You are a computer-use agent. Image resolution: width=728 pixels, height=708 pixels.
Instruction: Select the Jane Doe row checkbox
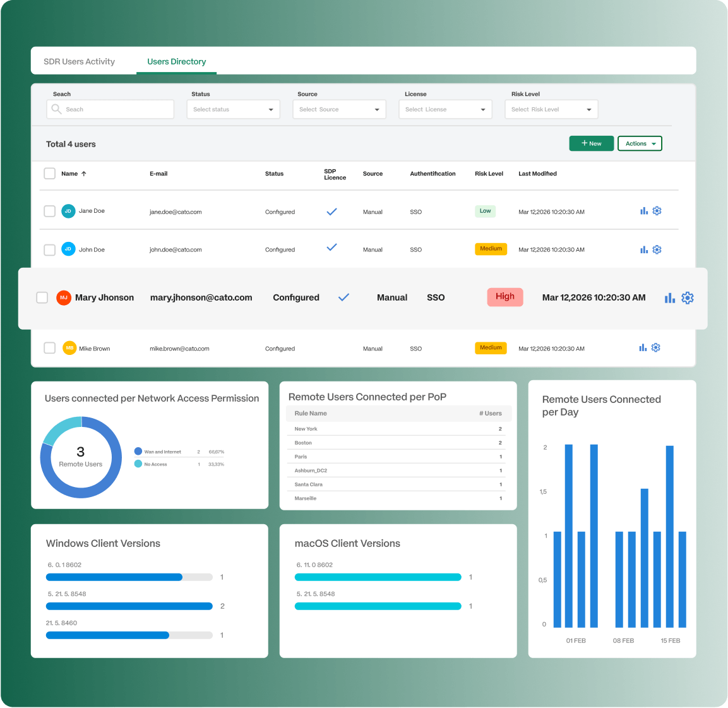click(x=49, y=211)
